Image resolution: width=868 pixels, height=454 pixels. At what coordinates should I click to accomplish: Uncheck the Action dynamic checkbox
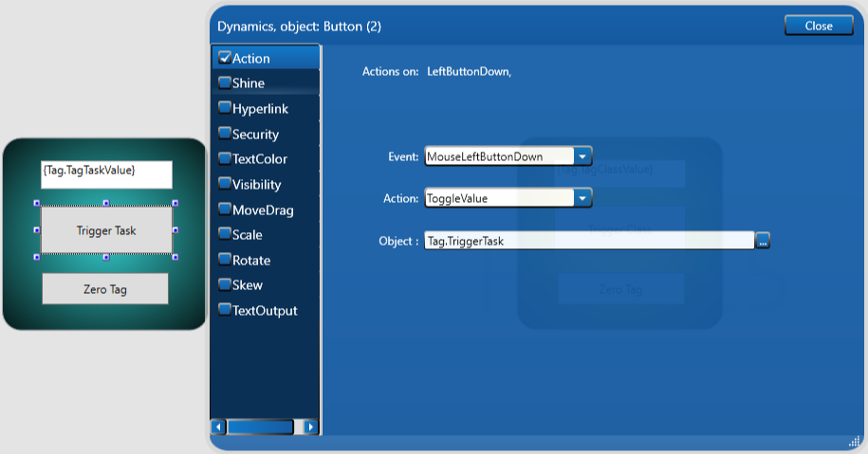click(x=225, y=58)
